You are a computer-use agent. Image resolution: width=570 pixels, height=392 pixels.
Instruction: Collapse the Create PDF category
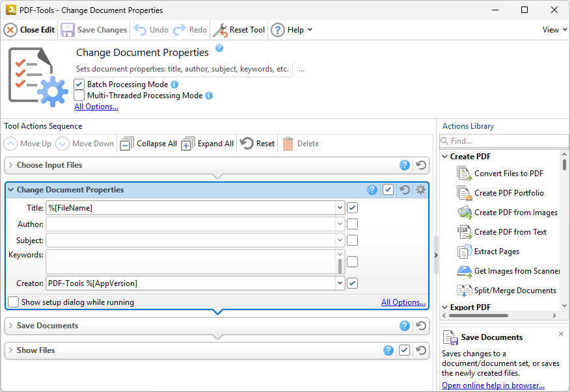coord(444,157)
